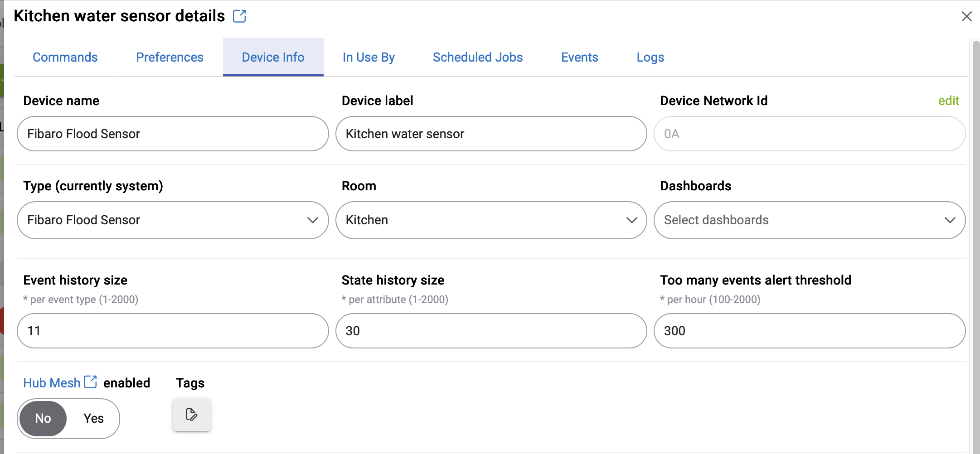Select the Device Info tab

point(273,57)
